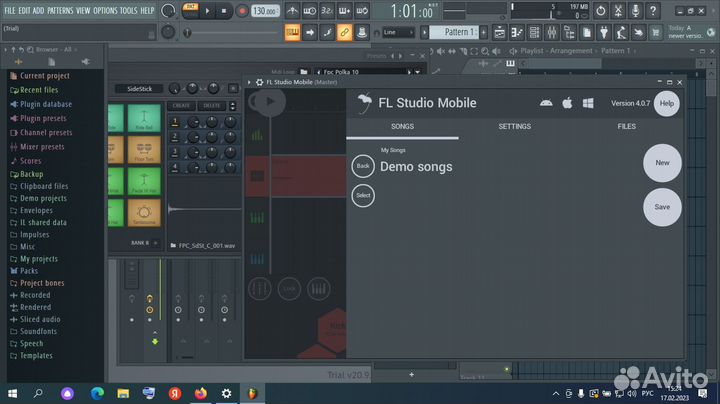
Task: Click the Stop button in the transport bar
Action: click(224, 11)
